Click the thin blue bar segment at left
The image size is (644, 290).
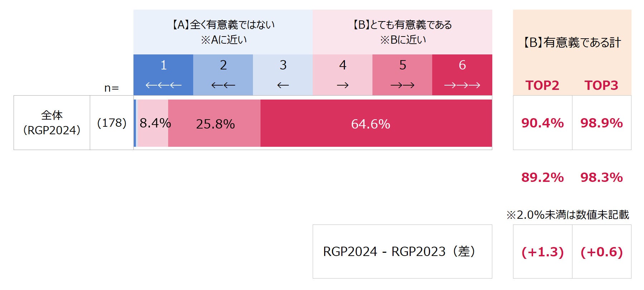click(135, 123)
